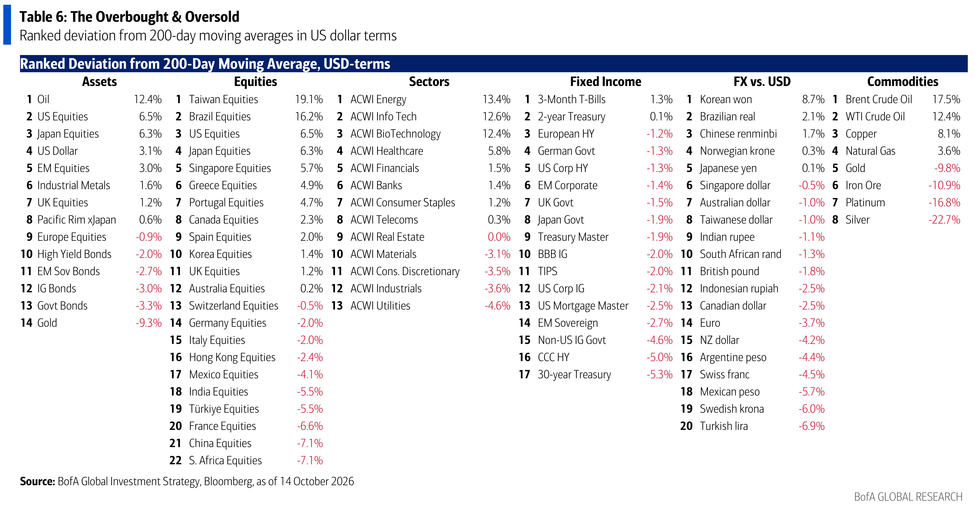The image size is (980, 513).
Task: Select the BofA GLOBAL RESEARCH footer logo
Action: point(908,497)
